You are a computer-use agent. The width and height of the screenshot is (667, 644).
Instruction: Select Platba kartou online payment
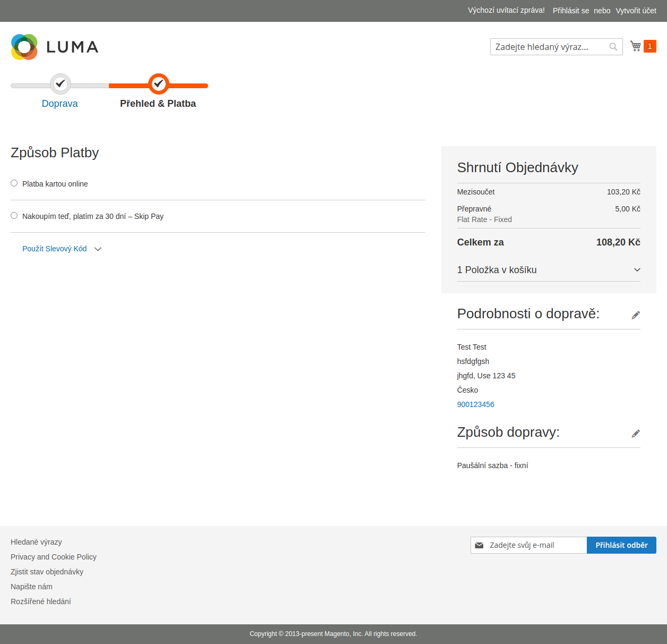coord(14,183)
